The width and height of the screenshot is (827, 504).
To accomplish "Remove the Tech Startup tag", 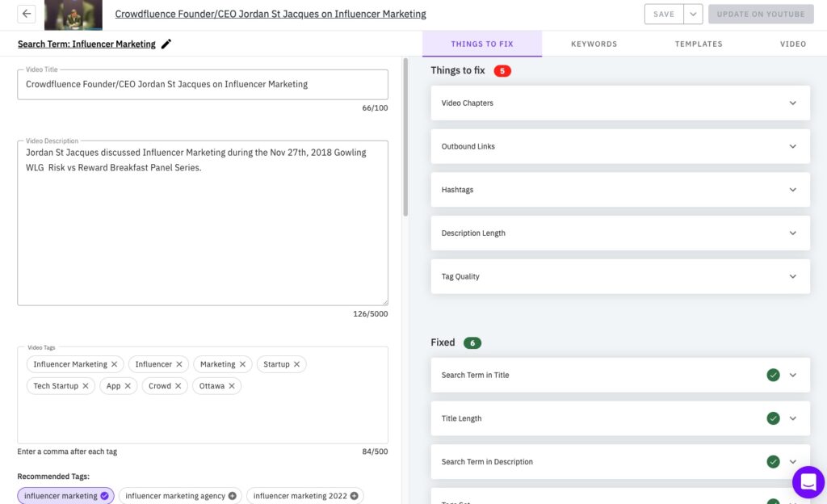I will click(86, 386).
